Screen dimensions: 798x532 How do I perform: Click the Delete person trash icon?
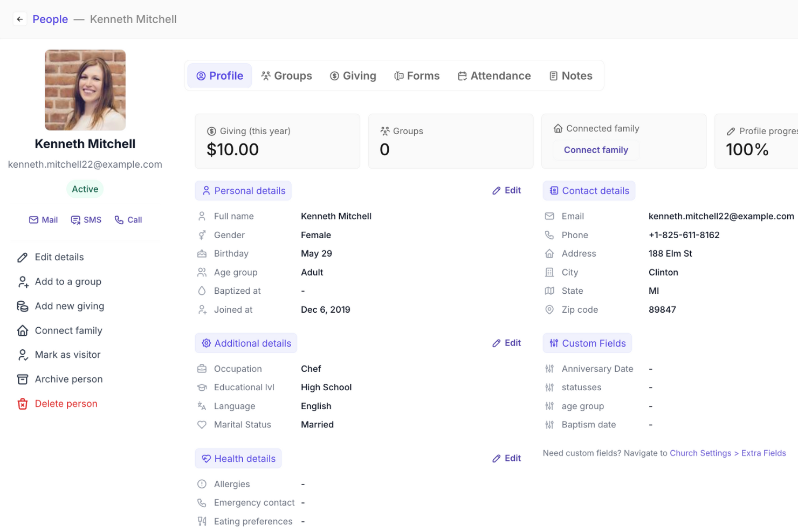[22, 403]
